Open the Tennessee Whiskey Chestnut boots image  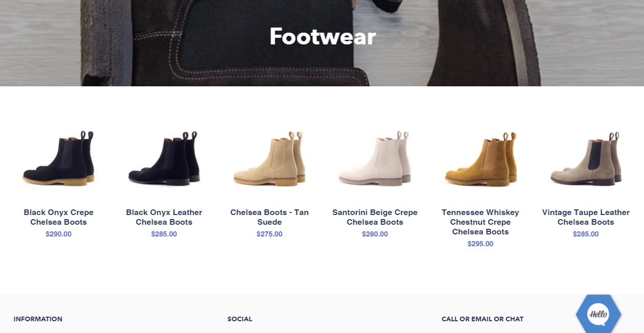481,159
